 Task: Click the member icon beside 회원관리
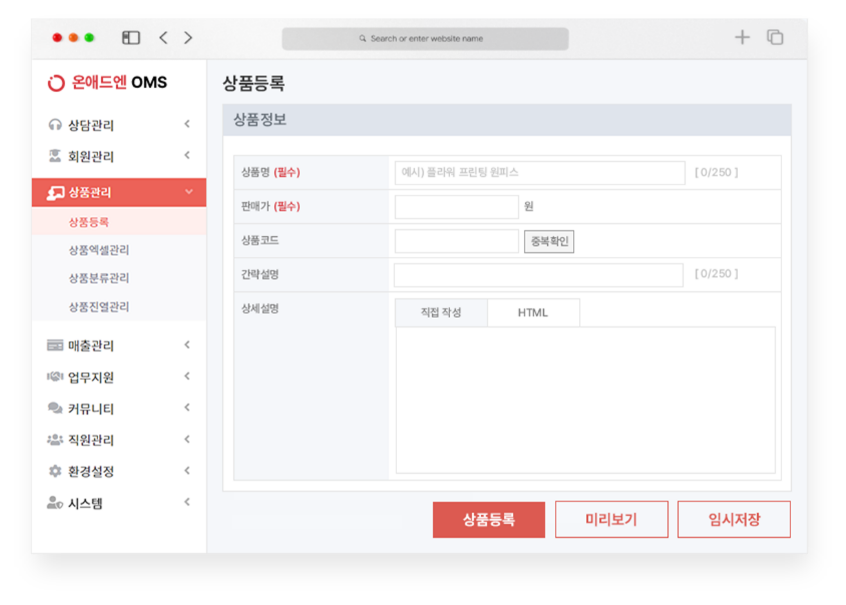pyautogui.click(x=54, y=156)
